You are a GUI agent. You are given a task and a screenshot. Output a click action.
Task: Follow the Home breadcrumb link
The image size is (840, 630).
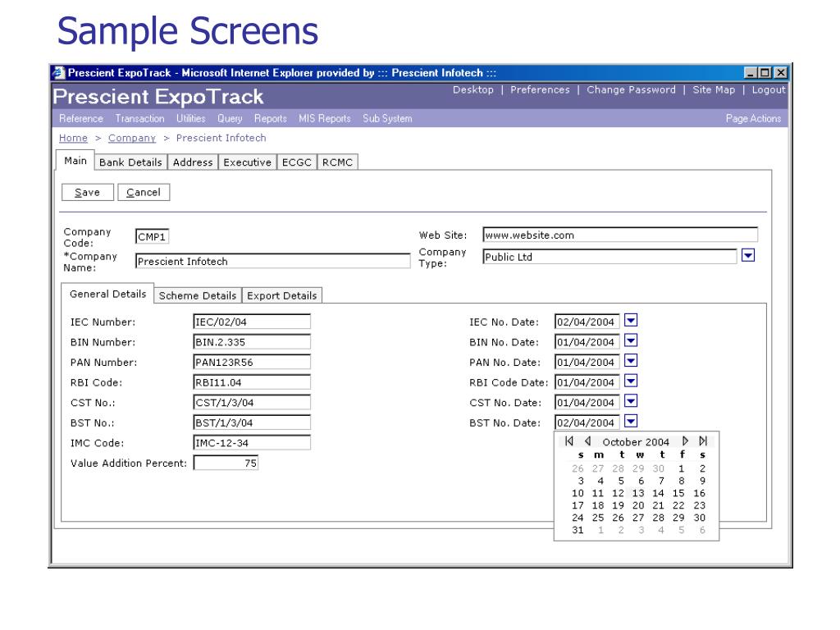point(73,138)
